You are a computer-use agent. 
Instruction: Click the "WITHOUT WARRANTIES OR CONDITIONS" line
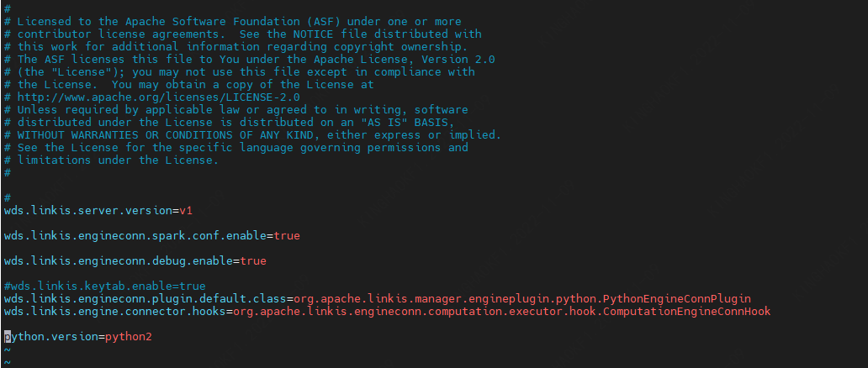(128, 135)
